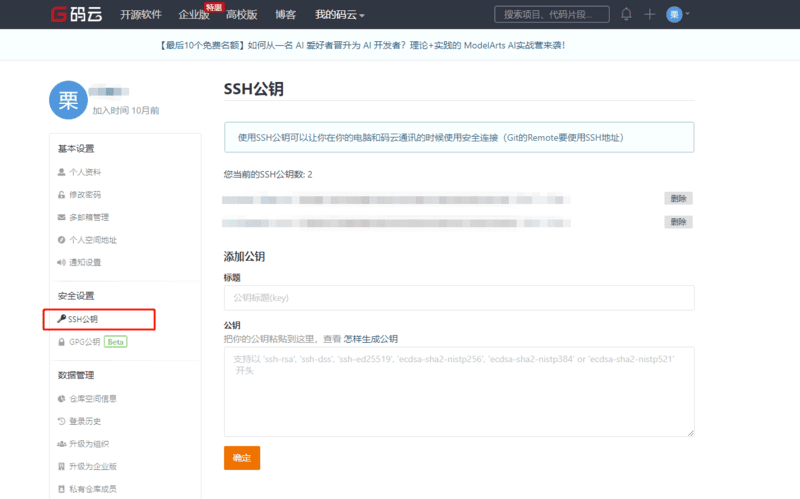Click the plus icon in header
This screenshot has width=800, height=499.
650,15
